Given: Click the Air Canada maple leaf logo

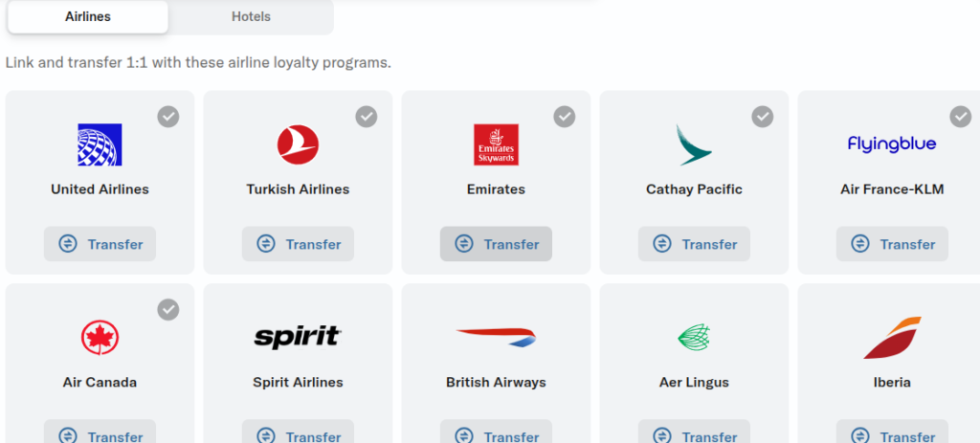Looking at the screenshot, I should point(100,338).
